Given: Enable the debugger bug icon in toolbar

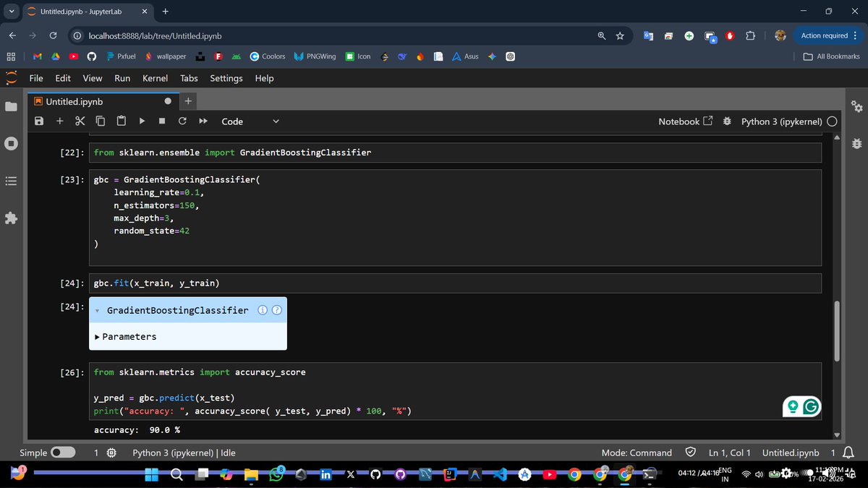Looking at the screenshot, I should [727, 121].
